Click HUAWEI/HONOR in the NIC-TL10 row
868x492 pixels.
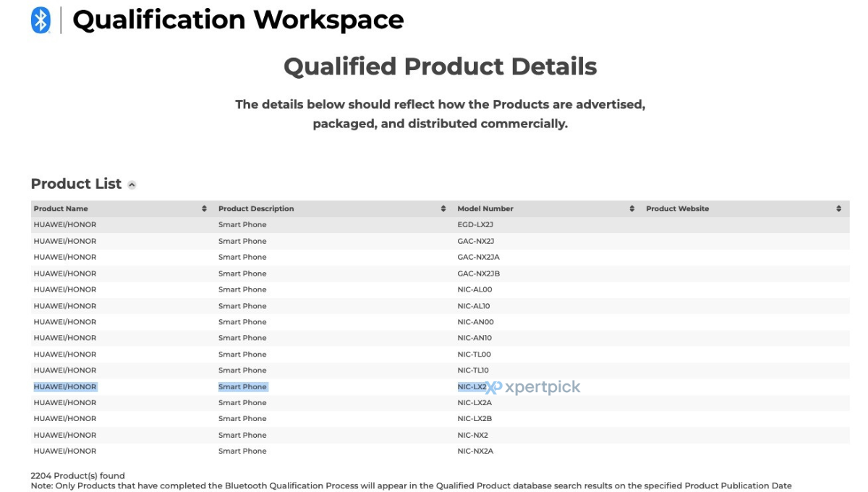(64, 370)
